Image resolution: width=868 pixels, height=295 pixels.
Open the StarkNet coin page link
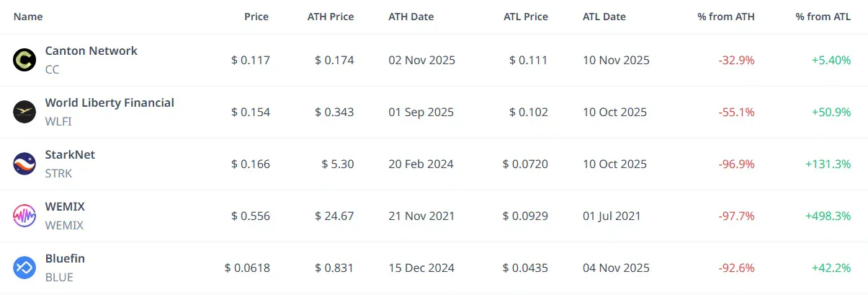click(70, 154)
